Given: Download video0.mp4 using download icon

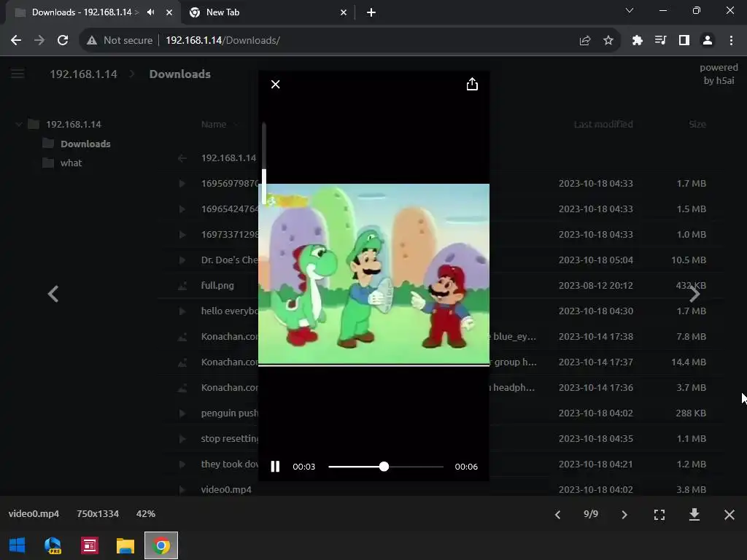Looking at the screenshot, I should 694,514.
